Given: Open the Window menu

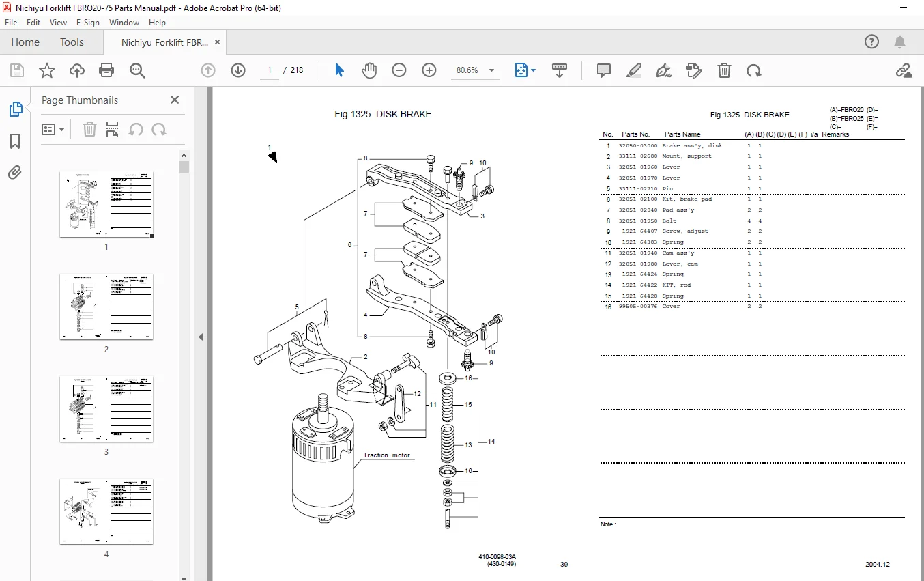Looking at the screenshot, I should (124, 23).
